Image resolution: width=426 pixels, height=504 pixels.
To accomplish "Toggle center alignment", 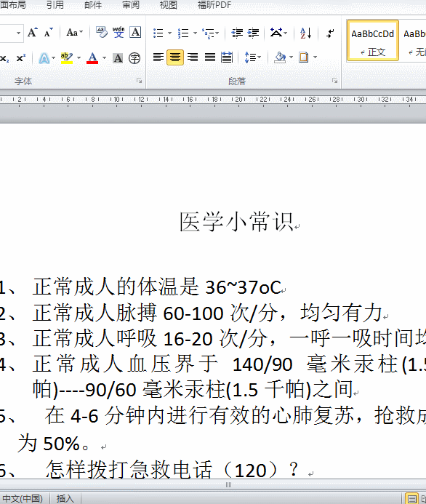I will 175,57.
